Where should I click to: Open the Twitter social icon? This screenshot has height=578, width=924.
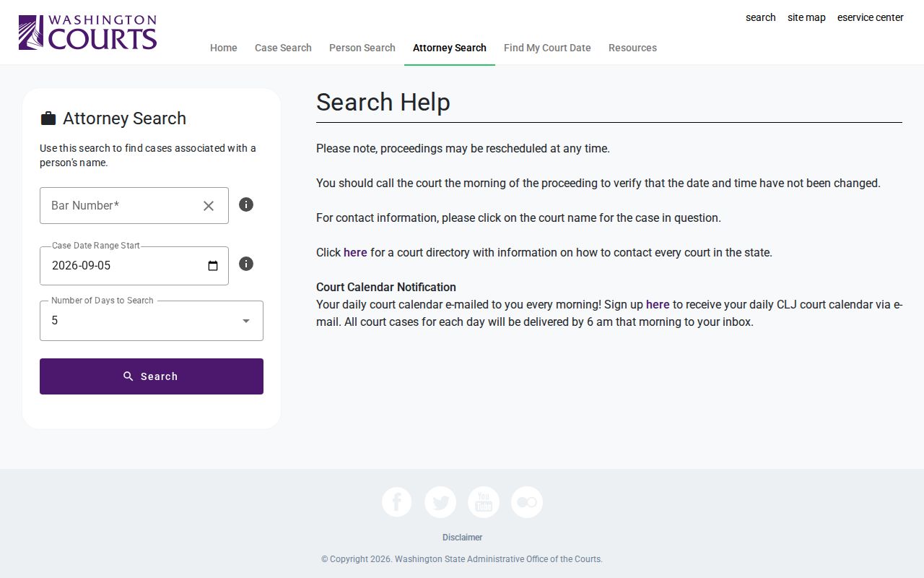(x=440, y=502)
